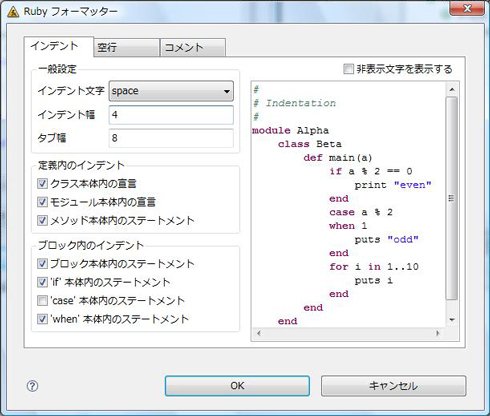The height and width of the screenshot is (416, 490).
Task: Switch to the コメント tab
Action: (193, 47)
